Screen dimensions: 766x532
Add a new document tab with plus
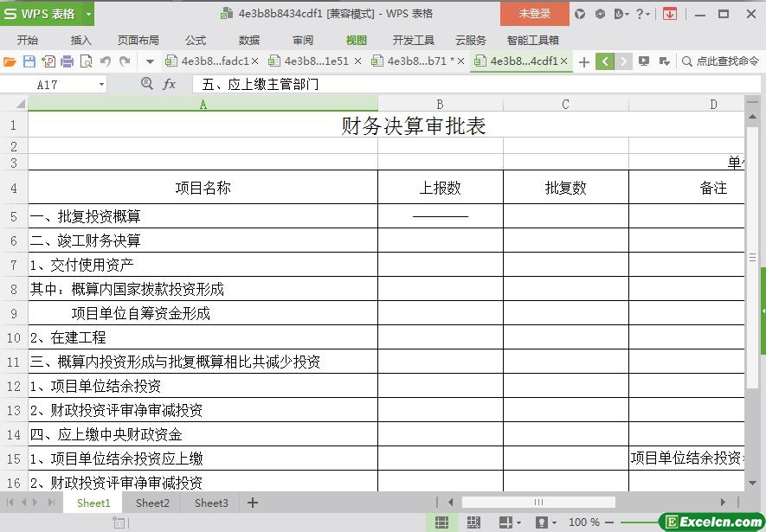tap(583, 62)
